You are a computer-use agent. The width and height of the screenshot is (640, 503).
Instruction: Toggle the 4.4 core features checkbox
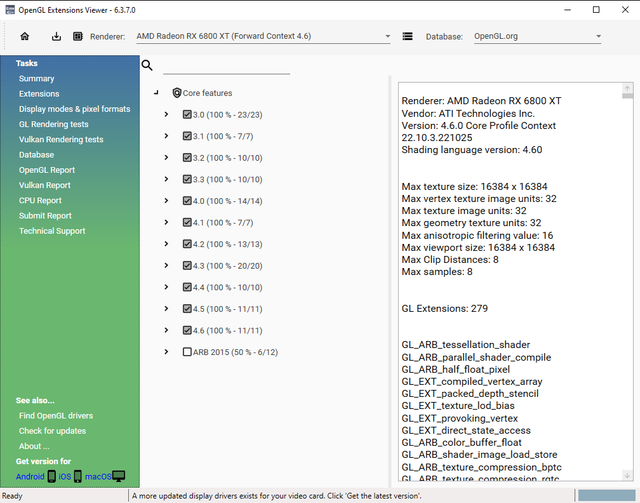(x=187, y=287)
